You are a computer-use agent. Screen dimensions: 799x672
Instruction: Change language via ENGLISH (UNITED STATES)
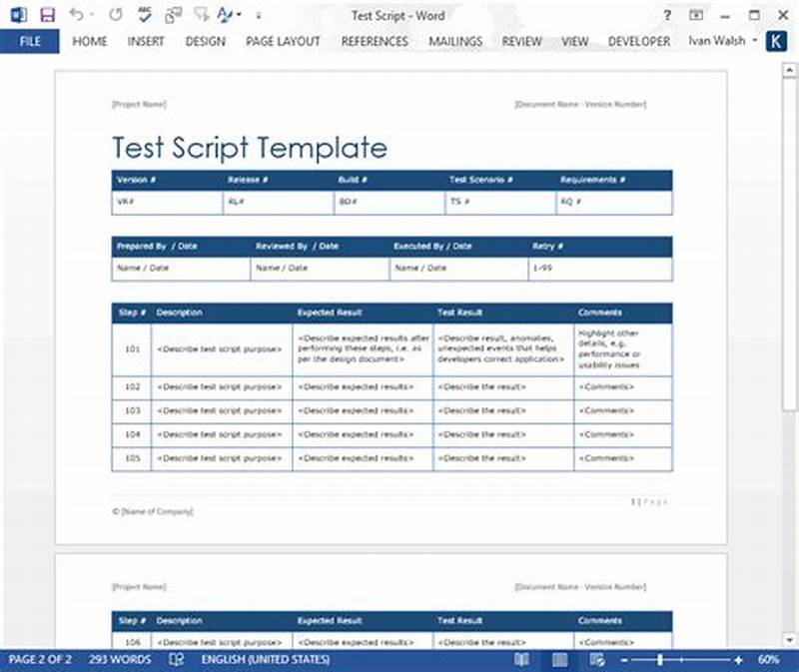[265, 660]
